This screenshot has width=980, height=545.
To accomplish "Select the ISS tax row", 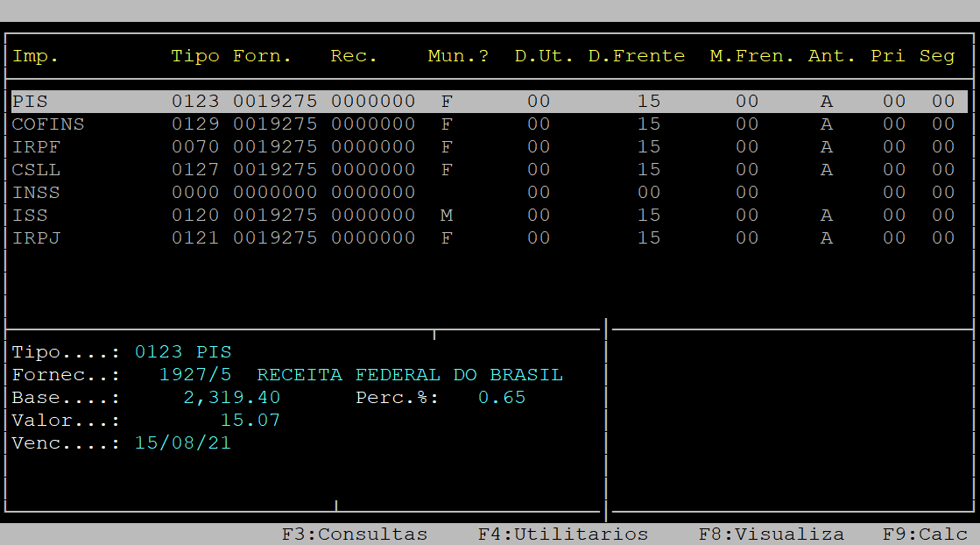I will (x=30, y=216).
